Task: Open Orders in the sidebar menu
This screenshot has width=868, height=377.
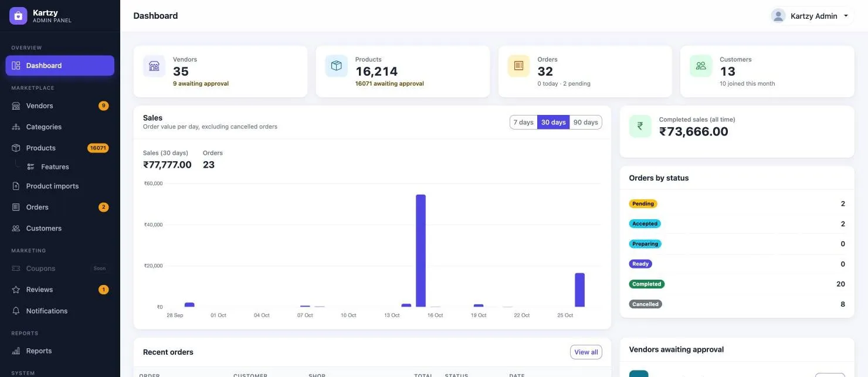Action: [60, 208]
